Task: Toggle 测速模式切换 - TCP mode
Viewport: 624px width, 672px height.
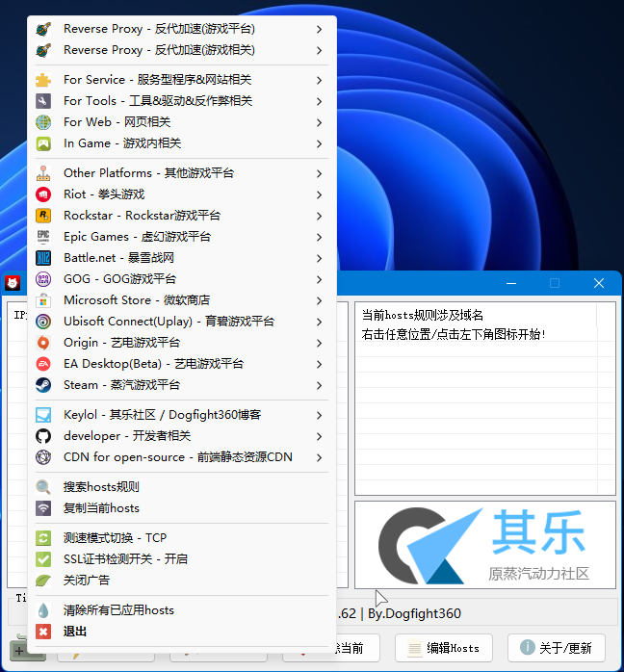Action: pos(182,538)
